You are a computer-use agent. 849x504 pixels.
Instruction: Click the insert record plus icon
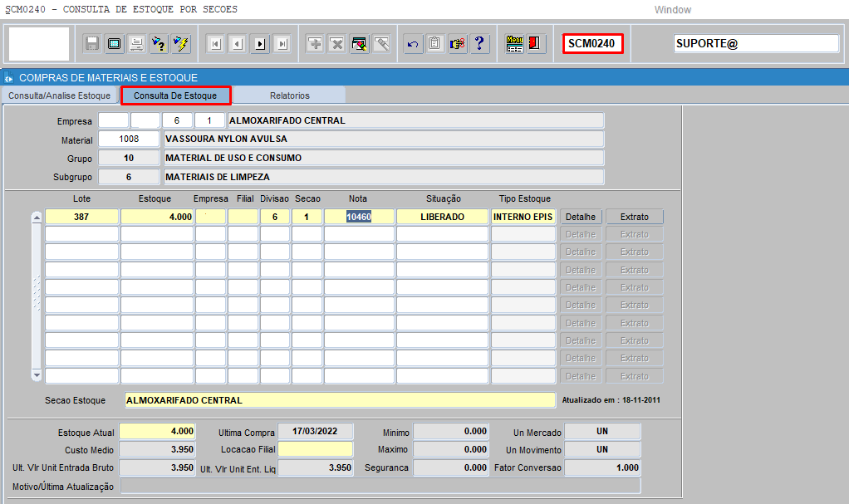(315, 43)
